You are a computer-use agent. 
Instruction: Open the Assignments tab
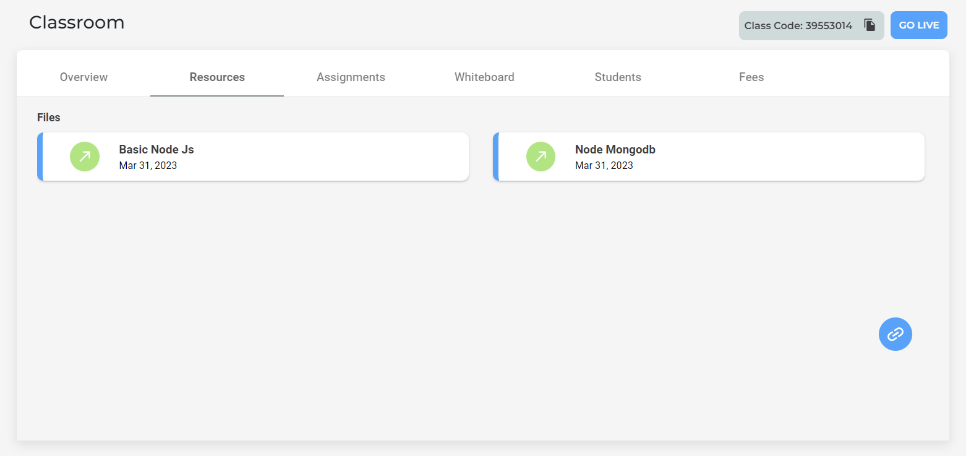(351, 77)
